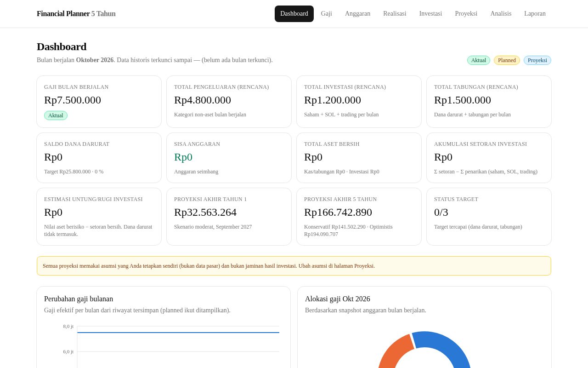Click the Konservatif Rp141.502.290 description text
The height and width of the screenshot is (368, 588).
tap(348, 230)
